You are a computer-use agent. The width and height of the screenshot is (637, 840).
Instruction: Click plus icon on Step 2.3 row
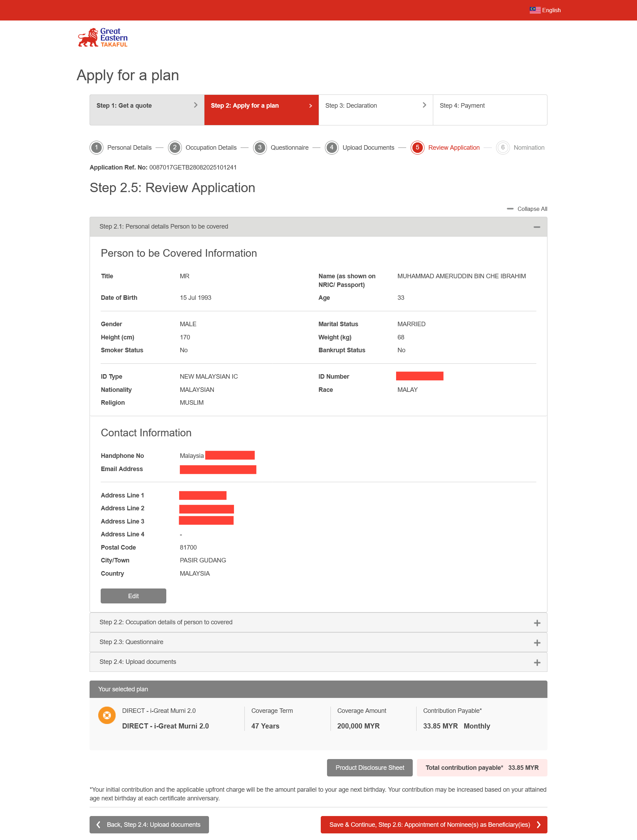click(x=537, y=643)
